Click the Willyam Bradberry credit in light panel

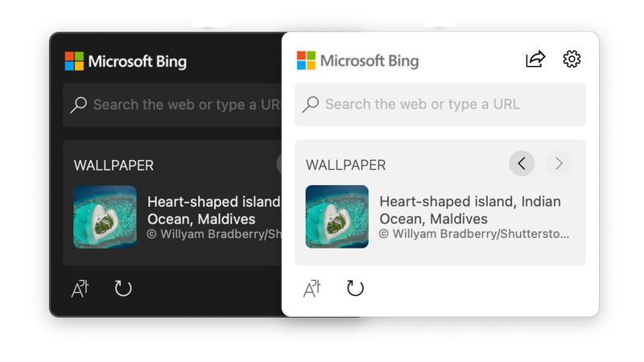pyautogui.click(x=474, y=234)
